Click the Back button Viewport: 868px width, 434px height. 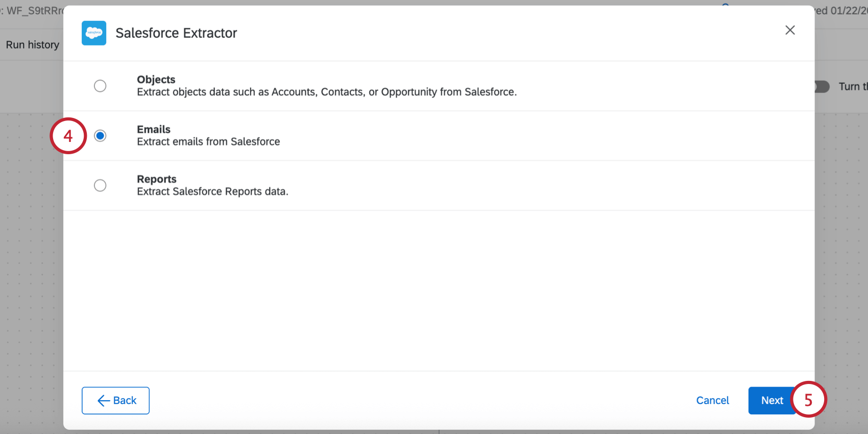tap(115, 400)
